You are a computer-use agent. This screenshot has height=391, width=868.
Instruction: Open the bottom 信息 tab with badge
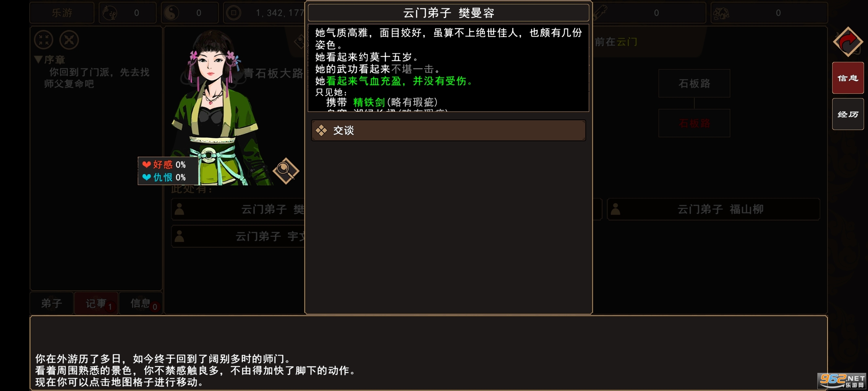(x=141, y=303)
